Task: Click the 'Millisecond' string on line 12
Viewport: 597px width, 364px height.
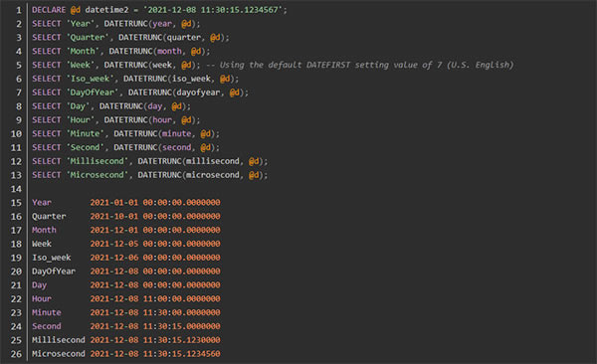Action: click(x=98, y=161)
